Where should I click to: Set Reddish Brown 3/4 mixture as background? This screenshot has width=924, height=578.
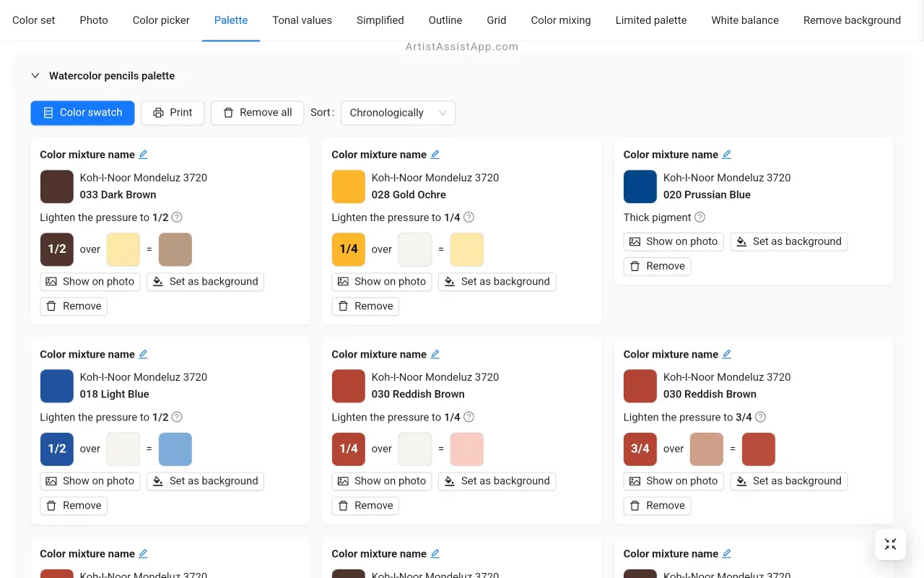point(788,481)
